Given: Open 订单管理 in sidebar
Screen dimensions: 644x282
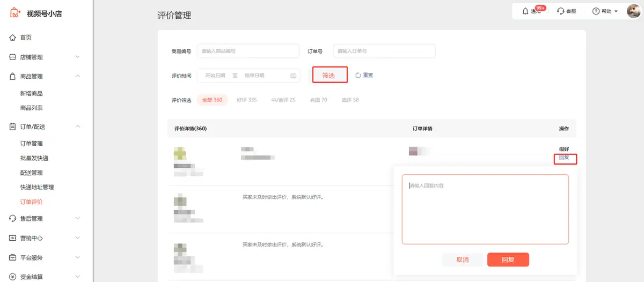Looking at the screenshot, I should click(x=31, y=143).
